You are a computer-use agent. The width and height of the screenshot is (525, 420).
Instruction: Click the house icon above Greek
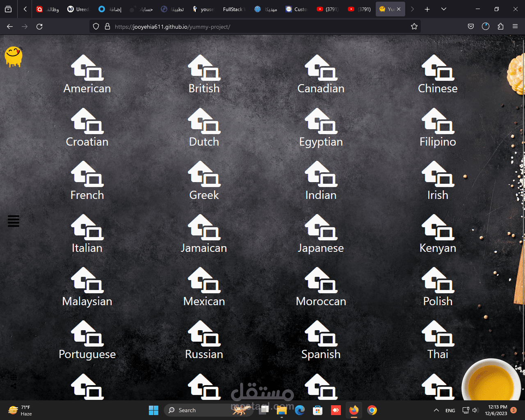click(x=204, y=174)
